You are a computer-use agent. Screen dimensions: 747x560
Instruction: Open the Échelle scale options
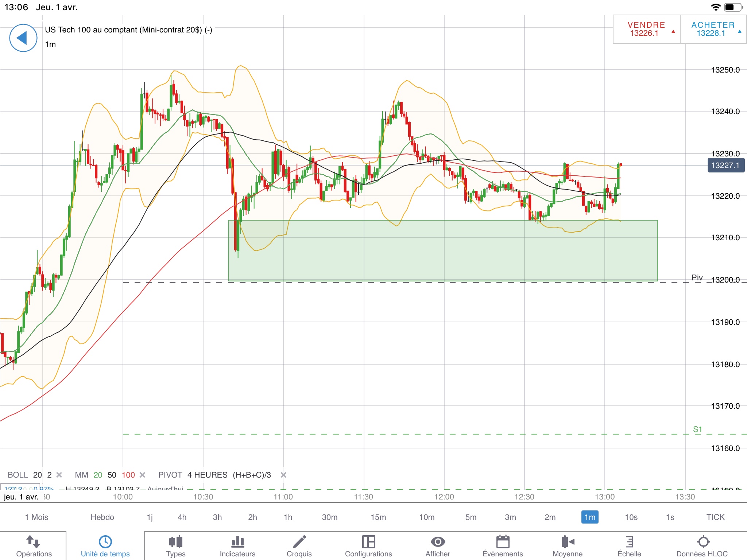(629, 542)
